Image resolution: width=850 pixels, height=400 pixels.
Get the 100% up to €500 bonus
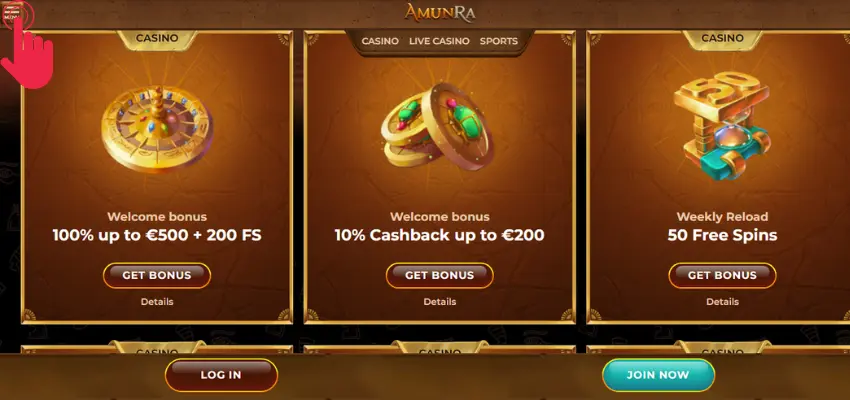coord(157,275)
